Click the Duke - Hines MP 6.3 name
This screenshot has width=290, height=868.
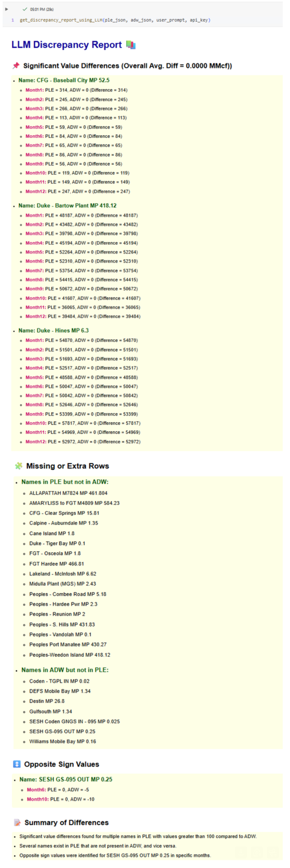(x=54, y=331)
